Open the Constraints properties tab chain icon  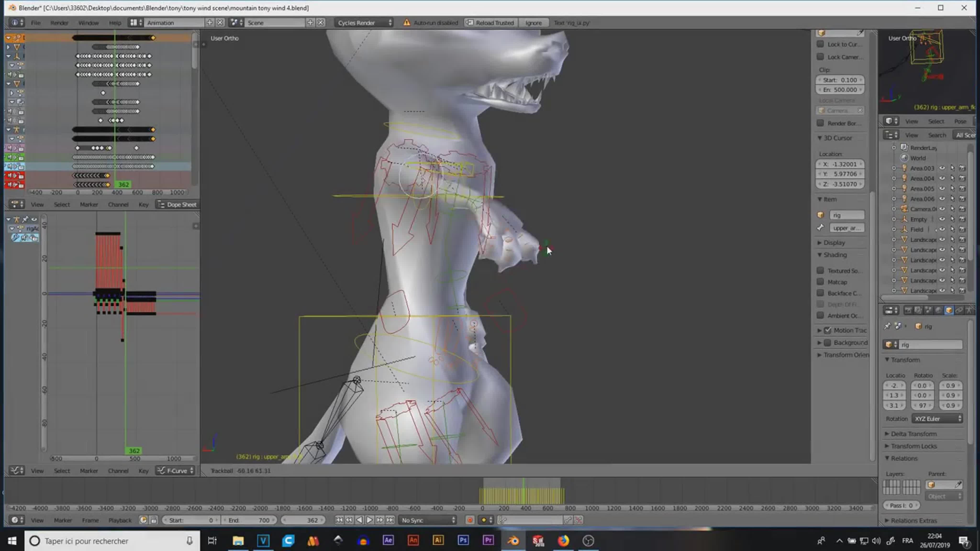coord(959,311)
